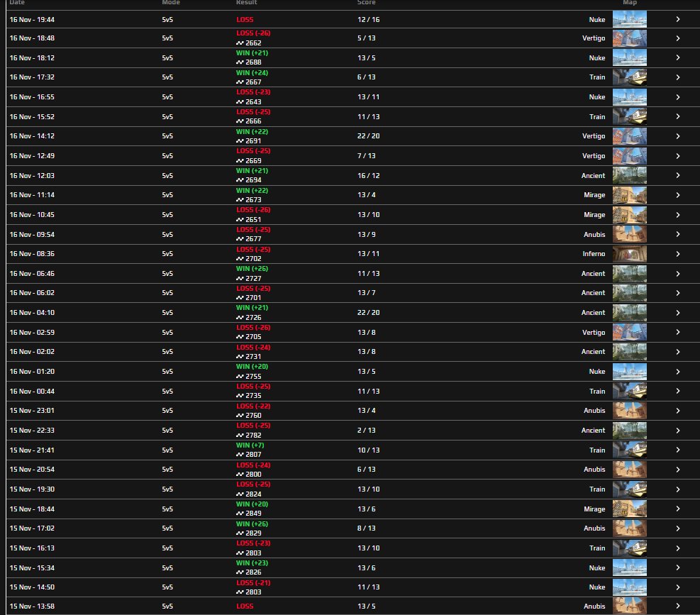
Task: Click Inferno map thumbnail at 08:36
Action: pos(630,254)
